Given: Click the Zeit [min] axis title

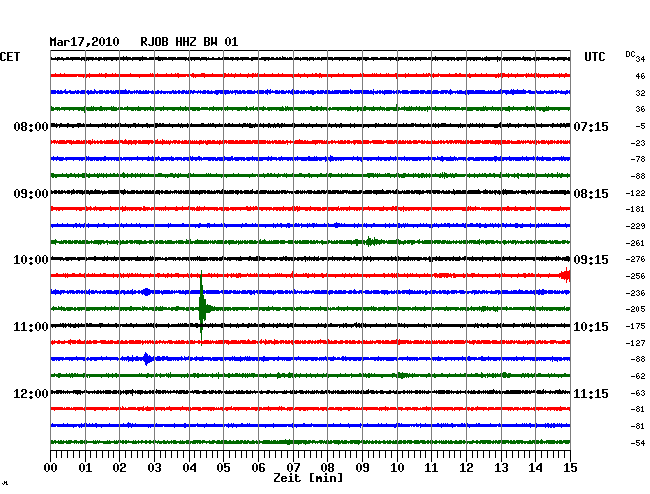Looking at the screenshot, I should [x=308, y=478].
